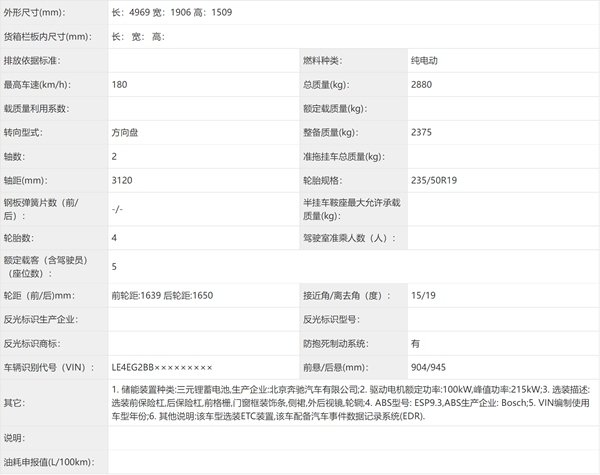Click the 其它 remarks description text
This screenshot has height=475, width=600.
point(350,401)
